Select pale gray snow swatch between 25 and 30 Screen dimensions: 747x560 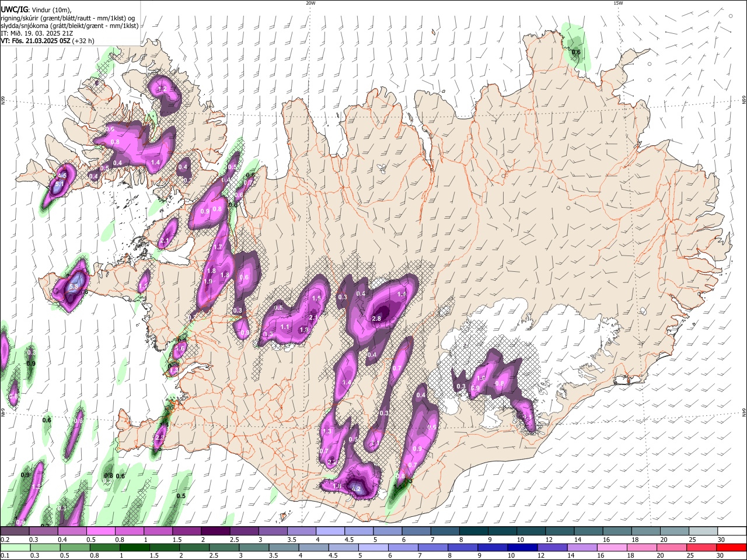[x=703, y=531]
